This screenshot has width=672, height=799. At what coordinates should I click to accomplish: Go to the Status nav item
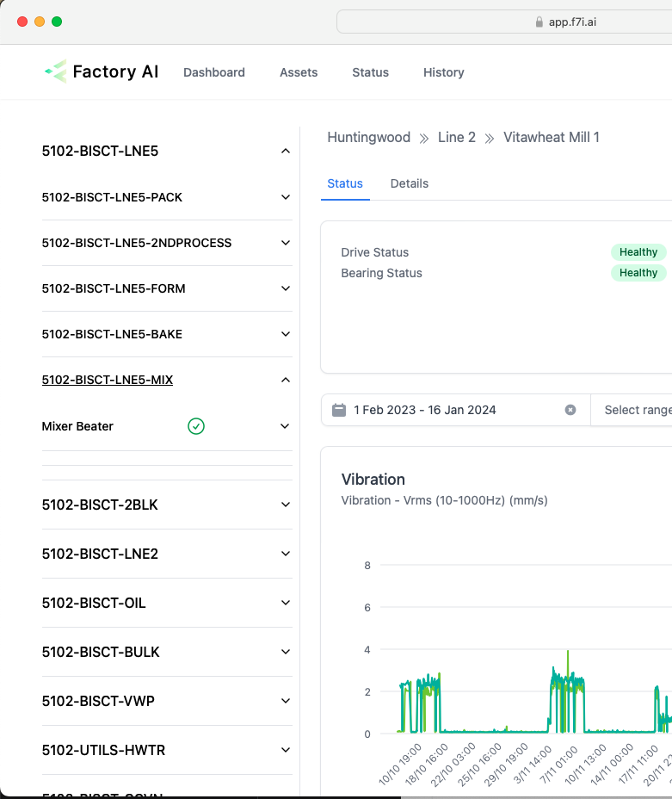coord(370,72)
